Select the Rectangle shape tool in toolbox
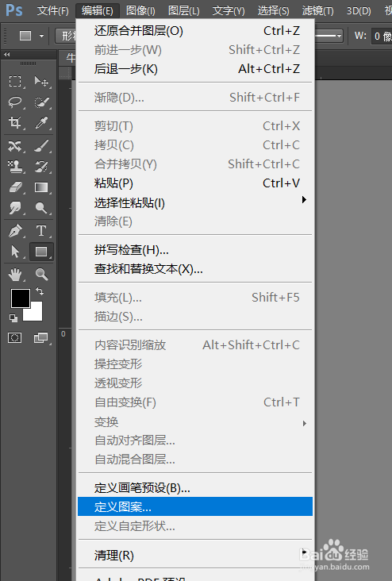This screenshot has width=392, height=581. click(41, 252)
